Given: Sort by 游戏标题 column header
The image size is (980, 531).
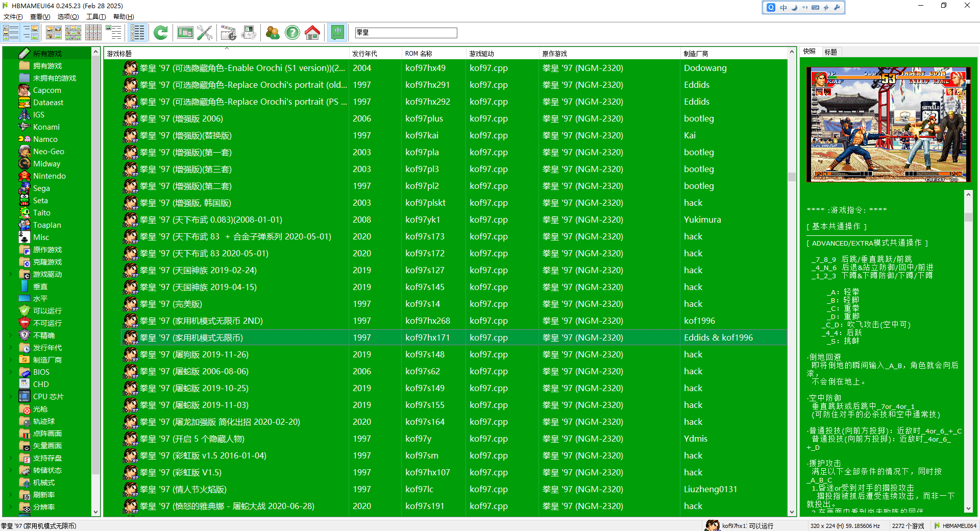Looking at the screenshot, I should [x=227, y=53].
